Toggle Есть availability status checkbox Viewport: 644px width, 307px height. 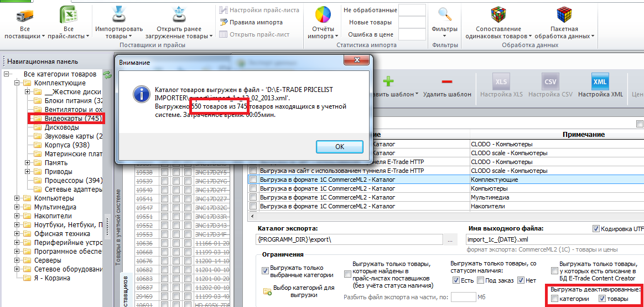pos(455,280)
